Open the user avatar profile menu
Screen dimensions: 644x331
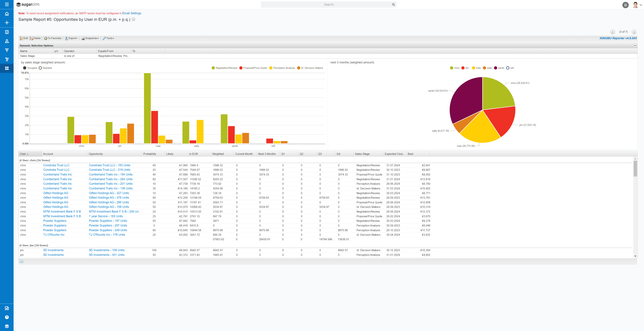[x=637, y=5]
